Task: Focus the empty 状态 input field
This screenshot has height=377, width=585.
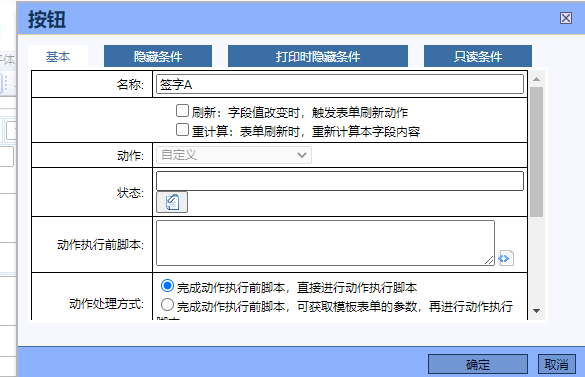Action: click(340, 181)
